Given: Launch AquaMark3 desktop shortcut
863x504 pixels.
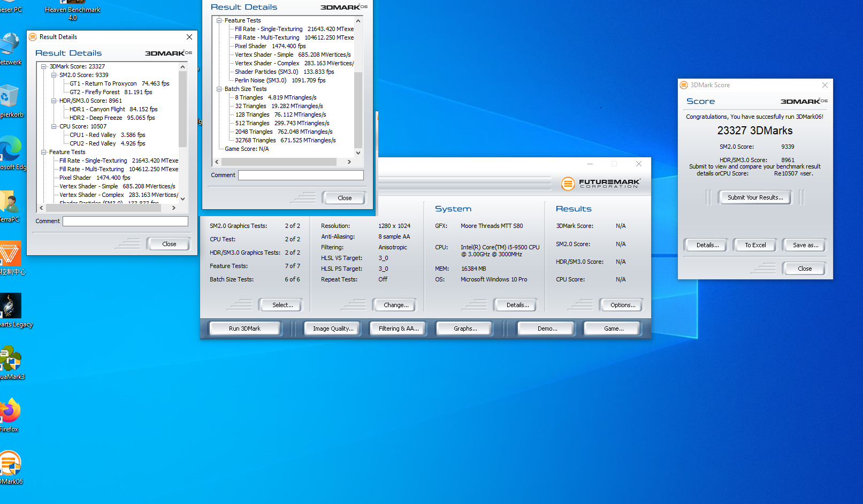Looking at the screenshot, I should [x=11, y=363].
